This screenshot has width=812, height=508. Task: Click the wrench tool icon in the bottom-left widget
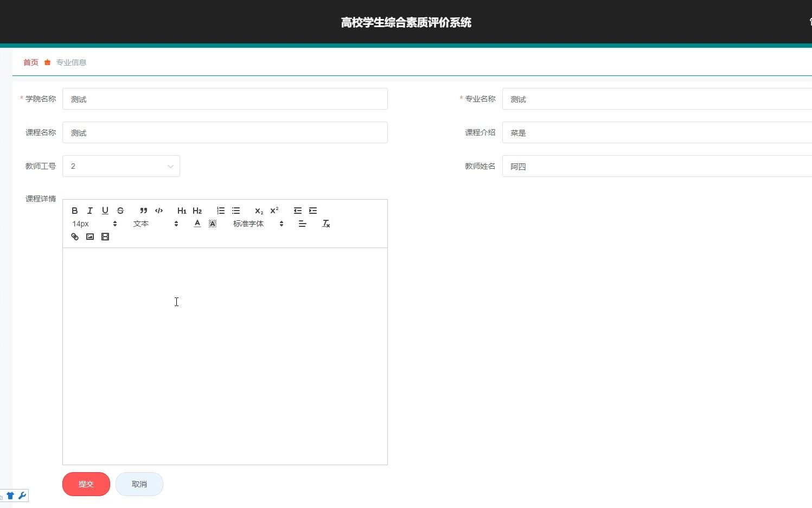(x=22, y=496)
